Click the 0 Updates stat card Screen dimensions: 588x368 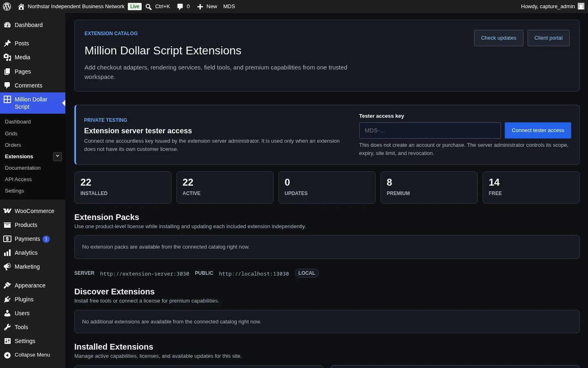tap(327, 187)
